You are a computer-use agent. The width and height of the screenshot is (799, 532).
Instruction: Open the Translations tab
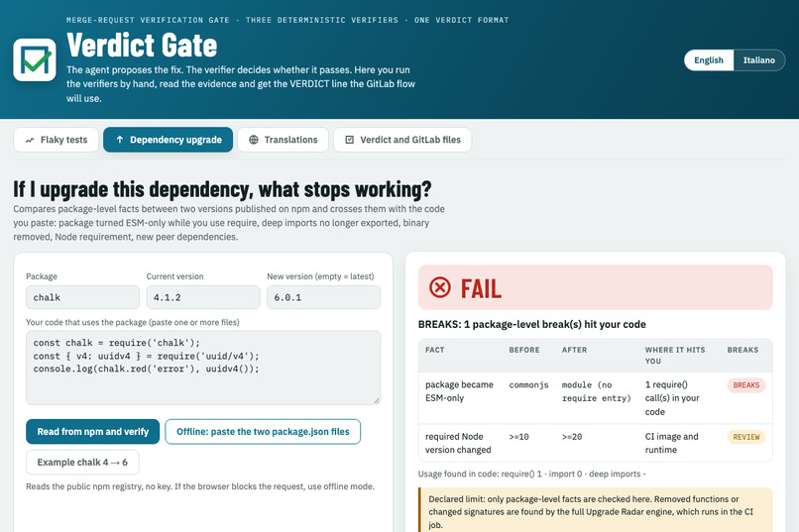coord(283,140)
